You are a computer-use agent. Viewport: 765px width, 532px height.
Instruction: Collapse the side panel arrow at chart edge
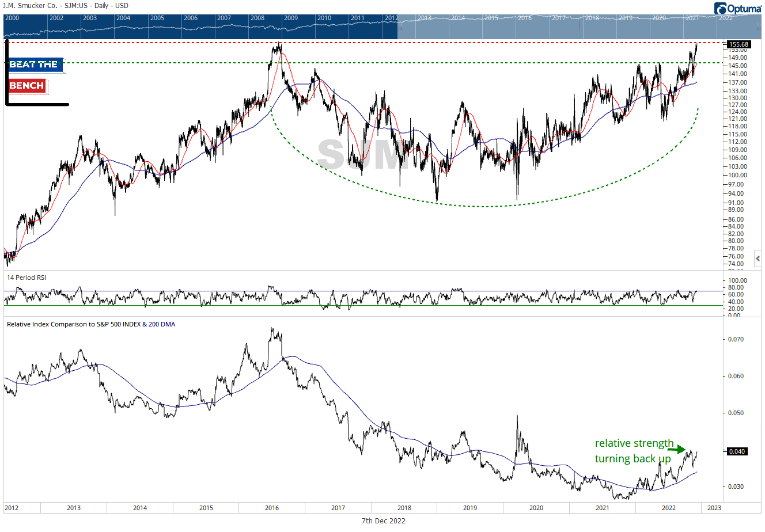[758, 259]
